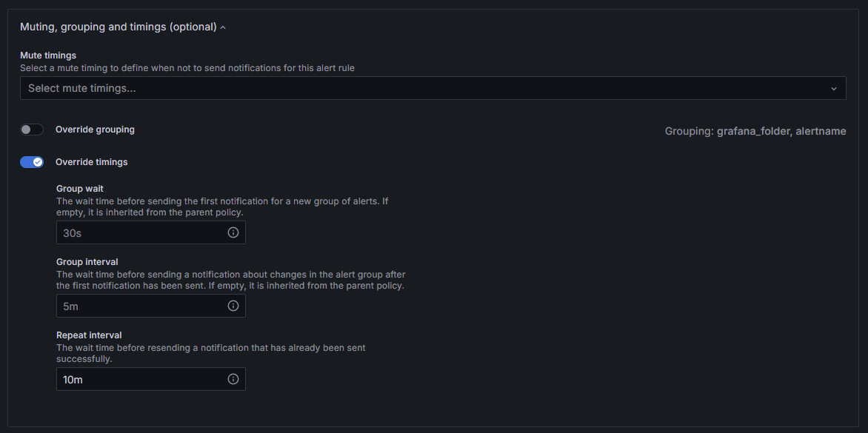Click the info icon in Group wait field
The height and width of the screenshot is (433, 868).
pos(233,233)
